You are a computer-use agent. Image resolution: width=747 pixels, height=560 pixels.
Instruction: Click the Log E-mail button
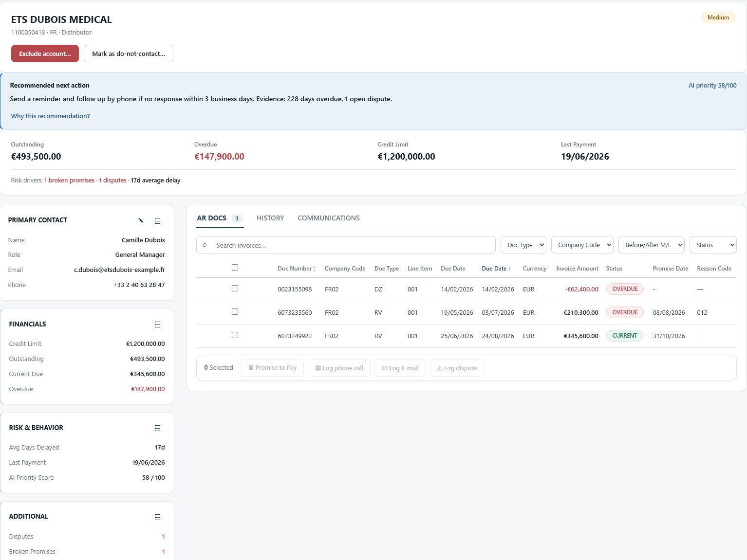click(x=400, y=368)
